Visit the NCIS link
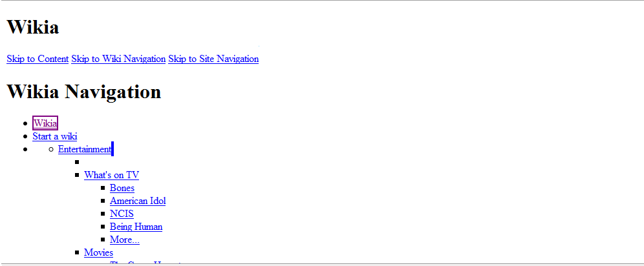 (x=122, y=214)
